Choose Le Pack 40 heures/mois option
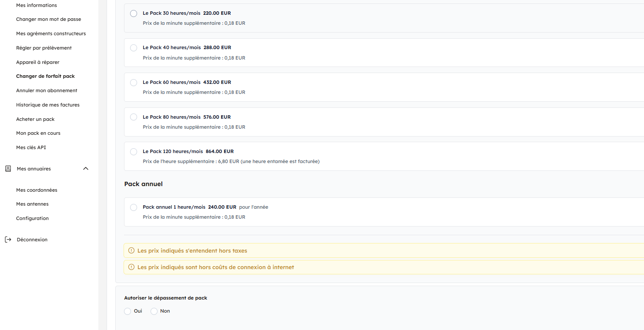The image size is (644, 330). point(134,48)
